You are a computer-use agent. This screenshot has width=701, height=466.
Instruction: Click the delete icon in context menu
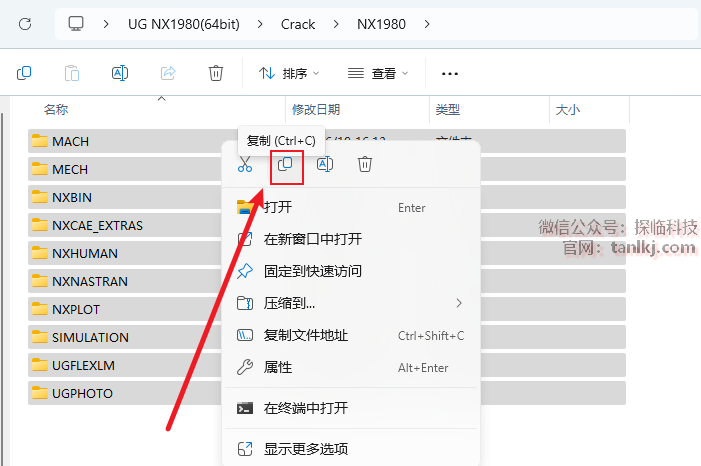coord(365,164)
